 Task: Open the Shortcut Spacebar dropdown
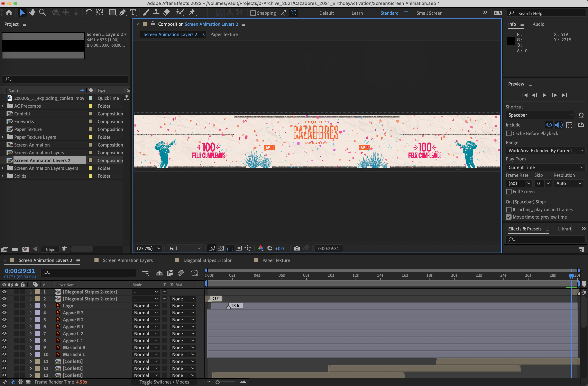coord(540,115)
